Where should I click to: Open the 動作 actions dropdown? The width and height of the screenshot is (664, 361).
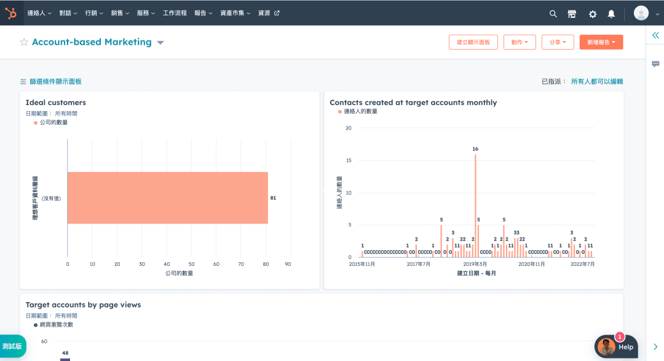click(519, 42)
